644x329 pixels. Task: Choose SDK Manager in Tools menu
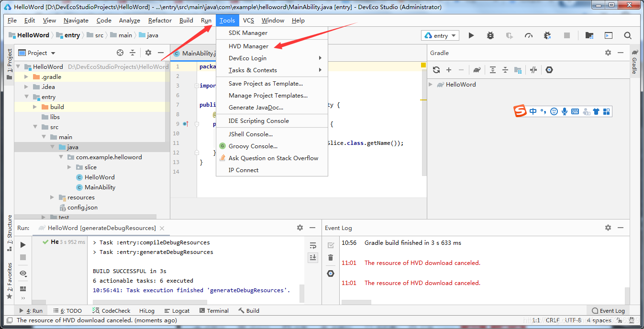click(x=272, y=33)
